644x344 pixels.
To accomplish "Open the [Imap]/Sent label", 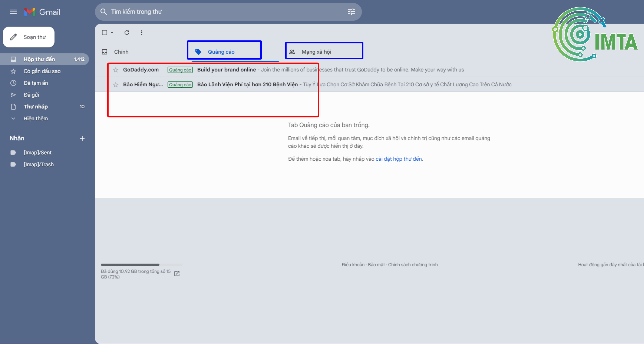I will point(37,153).
